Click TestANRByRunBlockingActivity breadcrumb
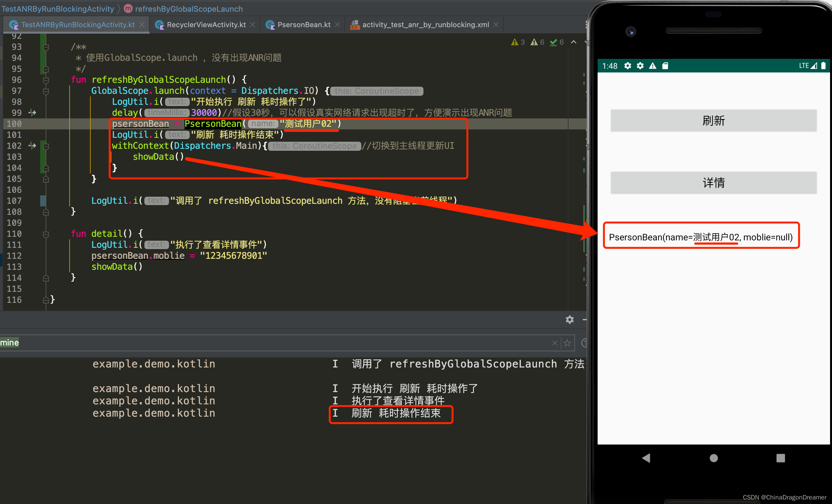 58,9
